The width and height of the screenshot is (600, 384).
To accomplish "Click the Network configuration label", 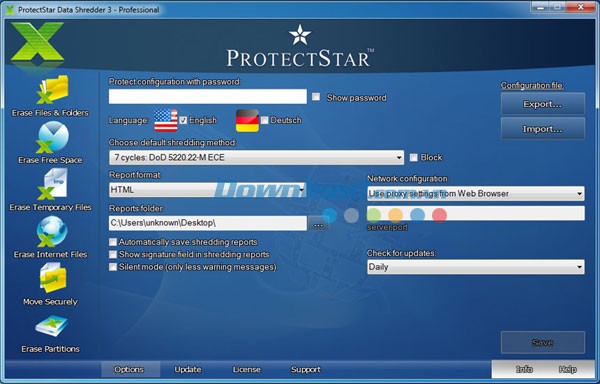I will tap(408, 179).
